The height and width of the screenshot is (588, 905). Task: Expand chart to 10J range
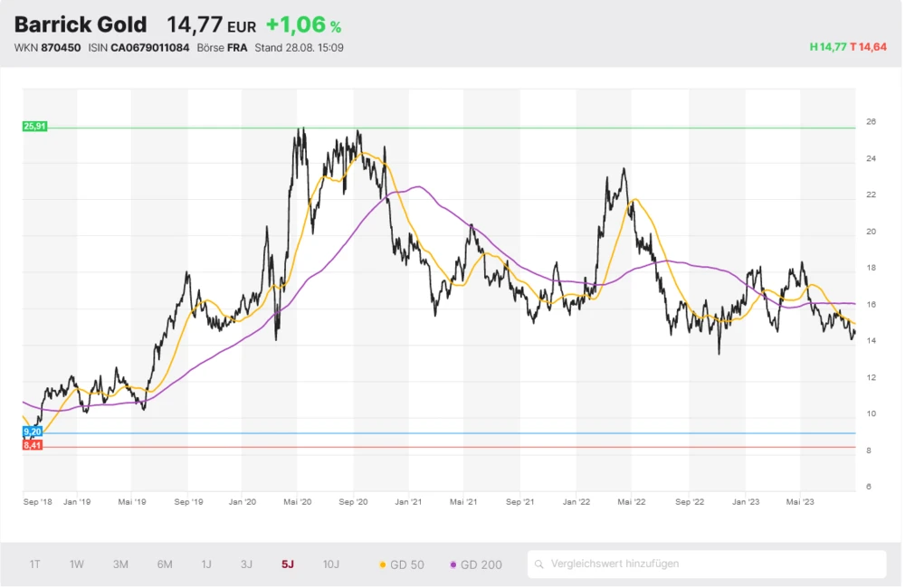[x=331, y=564]
